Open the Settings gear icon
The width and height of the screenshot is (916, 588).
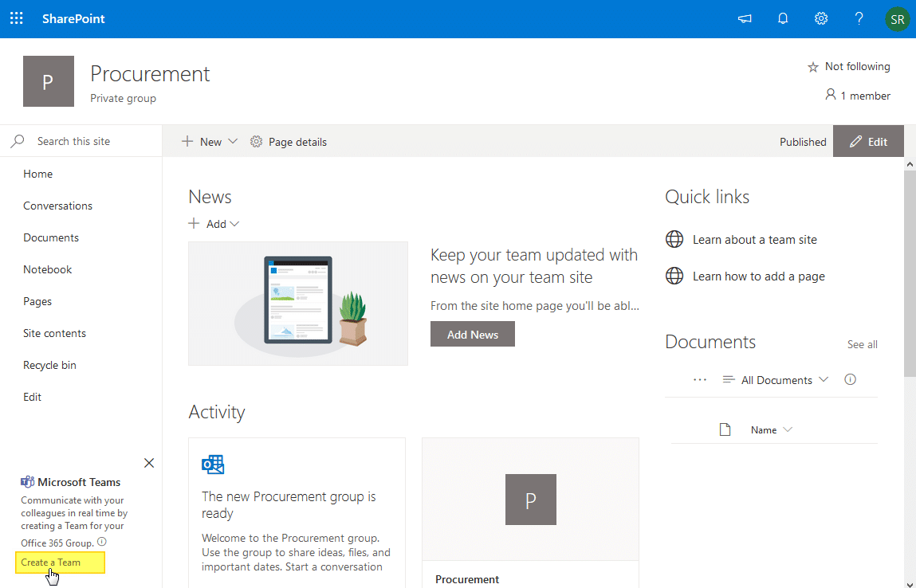[820, 18]
